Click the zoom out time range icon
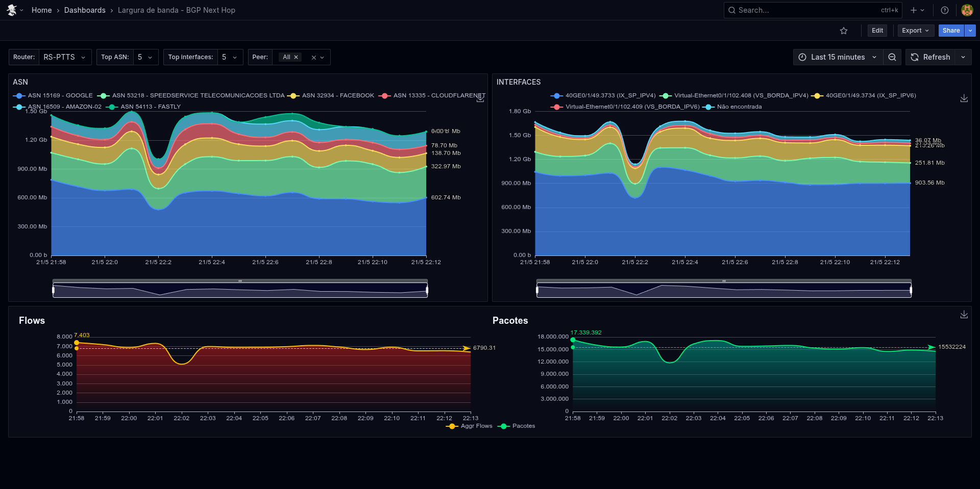The width and height of the screenshot is (980, 489). coord(892,57)
